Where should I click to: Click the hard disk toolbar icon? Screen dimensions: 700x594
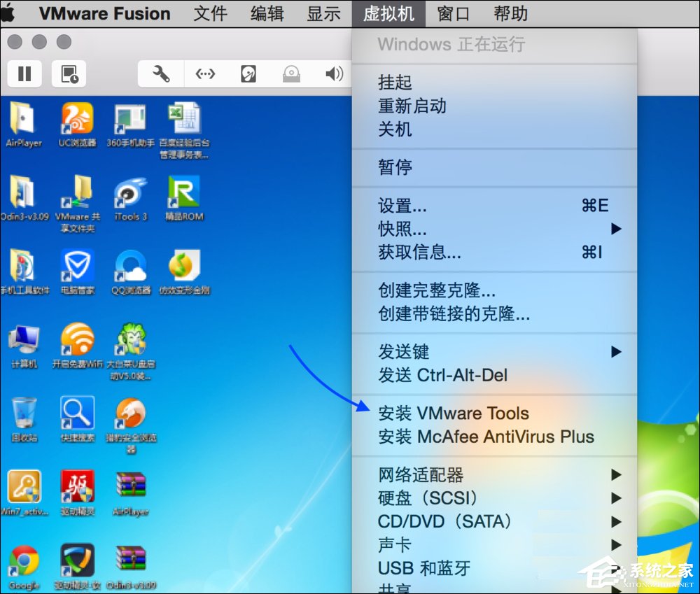[248, 73]
